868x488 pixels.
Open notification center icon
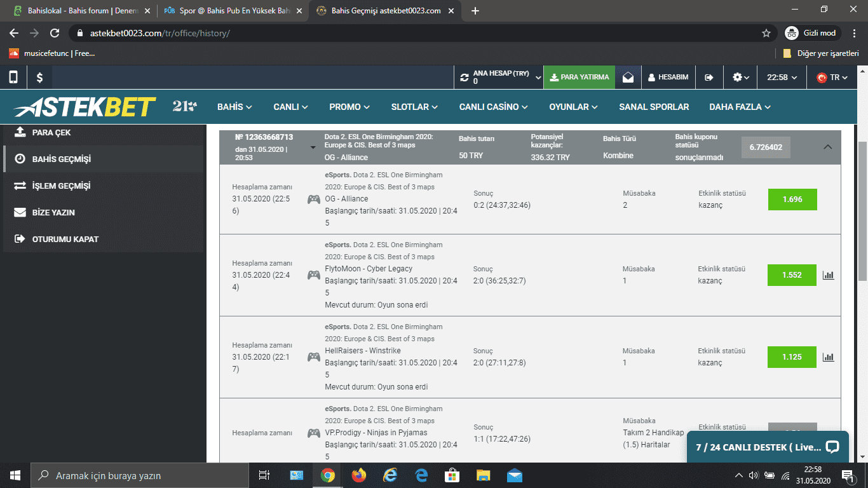click(848, 475)
